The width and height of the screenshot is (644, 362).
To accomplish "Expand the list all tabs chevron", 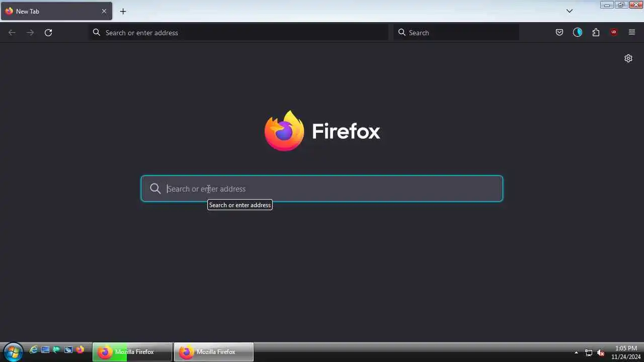I will point(570,11).
